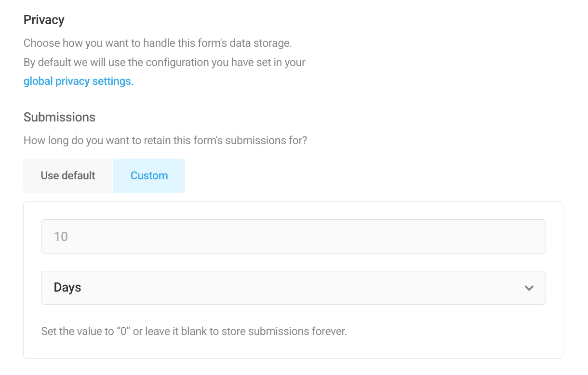Click the Privacy section heading
This screenshot has width=588, height=375.
tap(44, 20)
